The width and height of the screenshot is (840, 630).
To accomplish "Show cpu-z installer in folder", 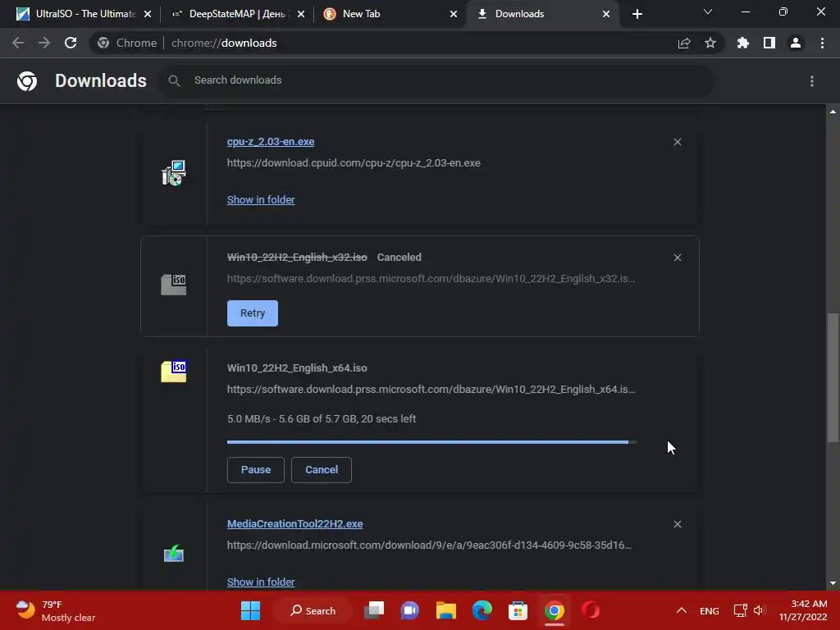I will point(261,200).
